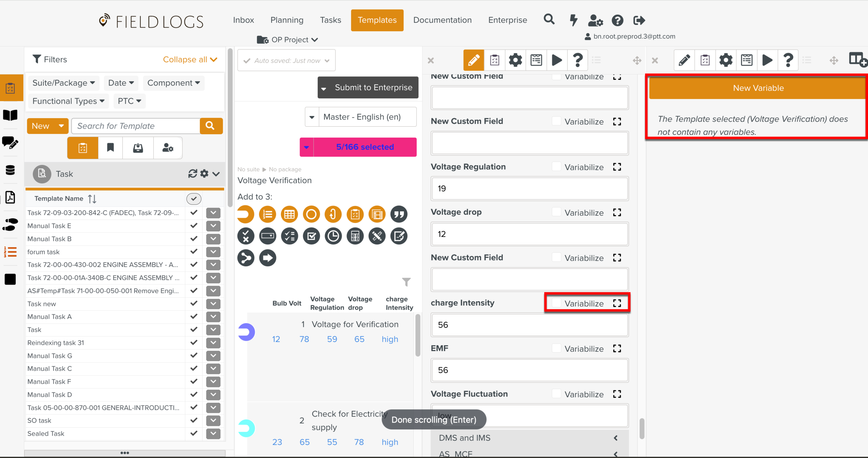This screenshot has width=868, height=458.
Task: Click the bookmark icon in template toolbar
Action: (x=110, y=148)
